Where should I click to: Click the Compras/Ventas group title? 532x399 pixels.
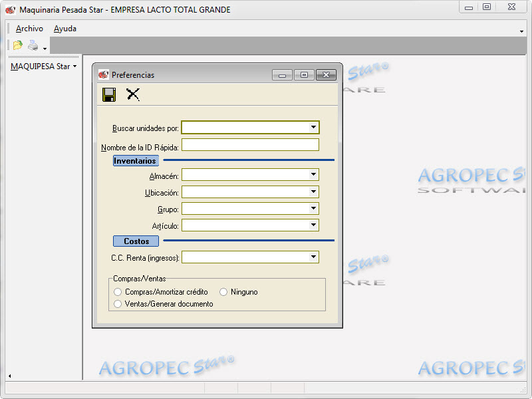[140, 279]
